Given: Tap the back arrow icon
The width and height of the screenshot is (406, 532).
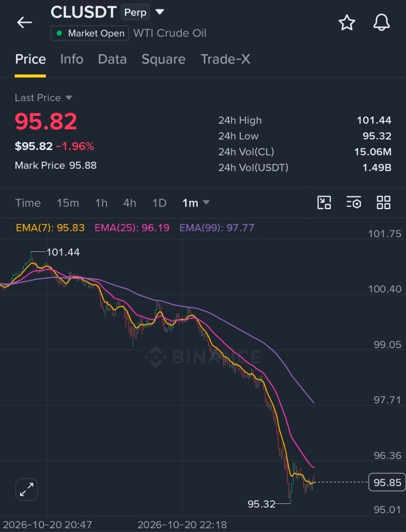Looking at the screenshot, I should click(x=25, y=22).
